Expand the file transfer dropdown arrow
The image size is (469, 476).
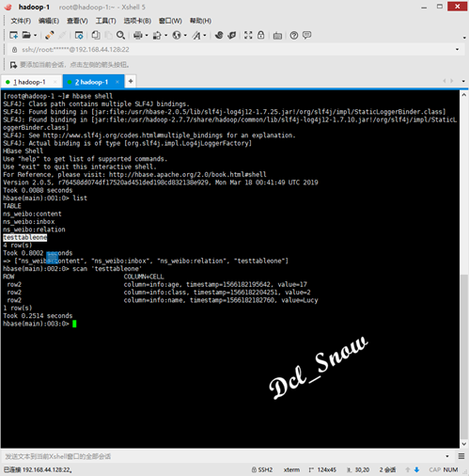click(x=166, y=35)
